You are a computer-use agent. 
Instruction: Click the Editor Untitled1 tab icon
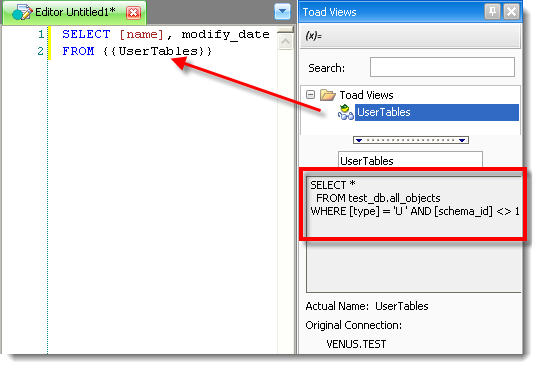22,12
